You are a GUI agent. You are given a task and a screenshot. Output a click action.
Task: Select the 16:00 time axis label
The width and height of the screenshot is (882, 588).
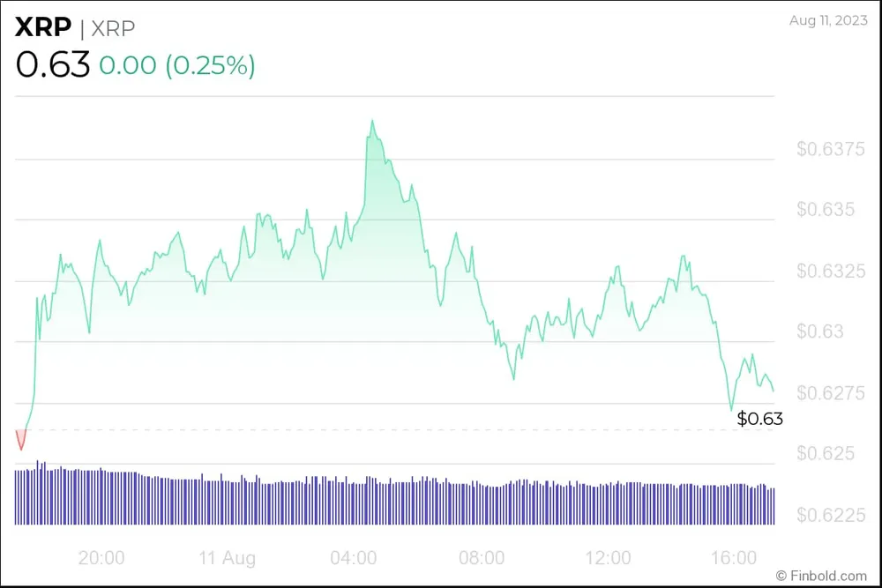pyautogui.click(x=735, y=558)
